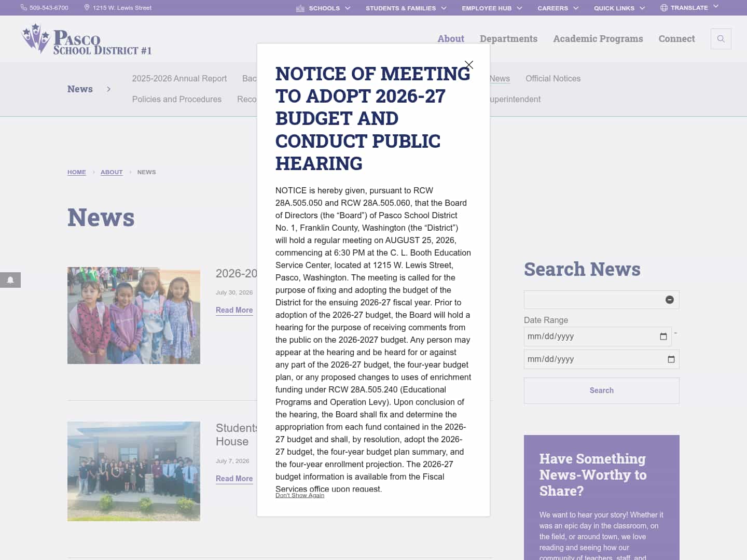Open the four girls photo thumbnail
Image resolution: width=747 pixels, height=560 pixels.
(x=134, y=315)
